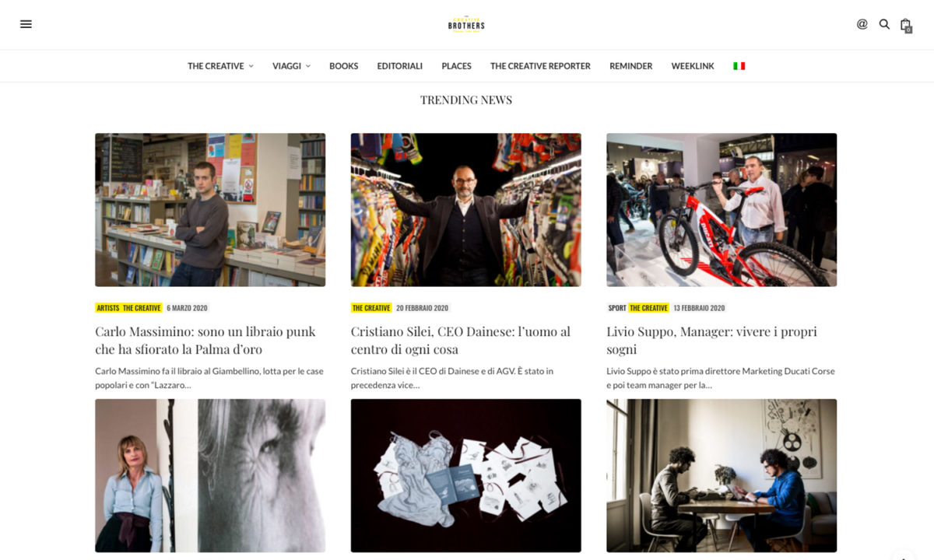This screenshot has width=934, height=560.
Task: Open the Places menu item
Action: tap(456, 66)
